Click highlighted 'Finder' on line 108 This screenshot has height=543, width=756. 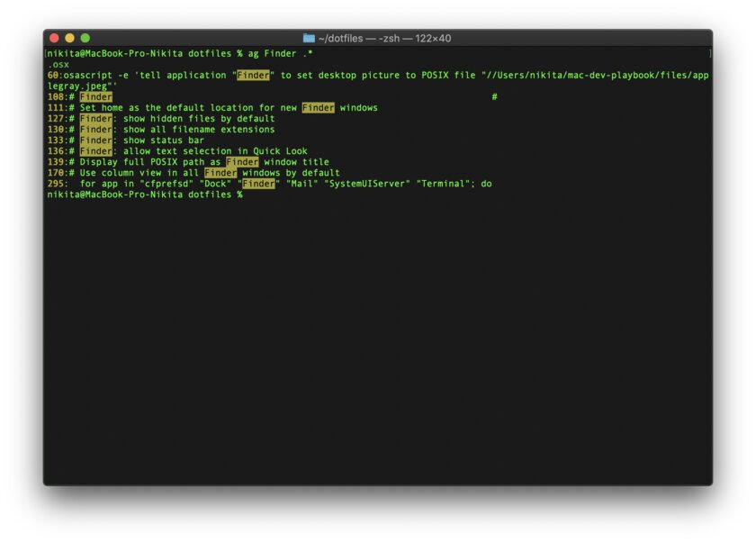[x=96, y=97]
